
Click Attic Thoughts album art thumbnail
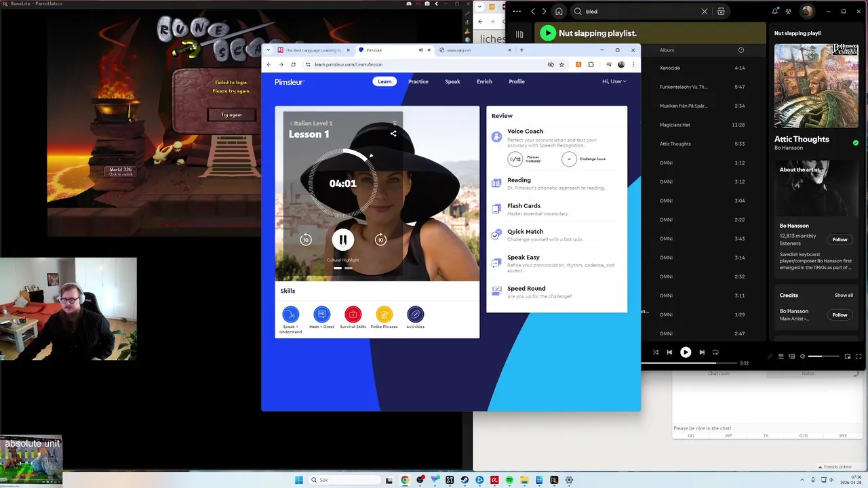coord(816,86)
